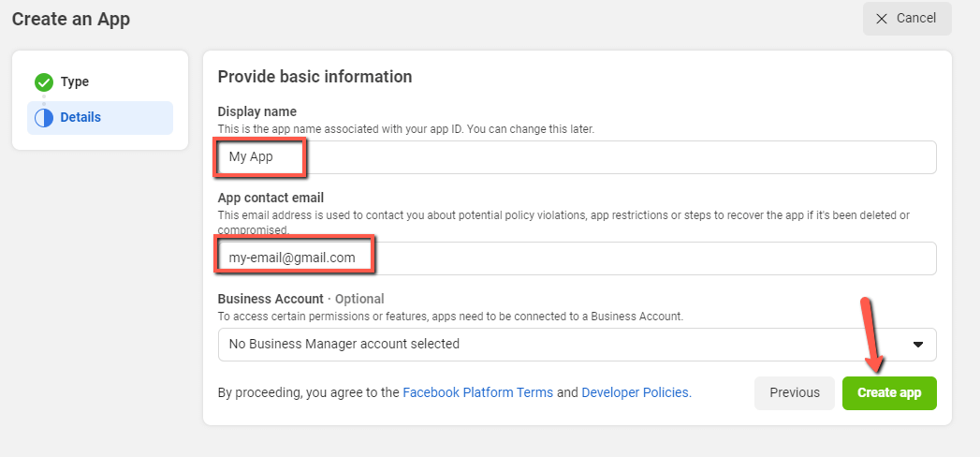Viewport: 980px width, 457px height.
Task: Click the X icon in the Cancel button
Action: pyautogui.click(x=880, y=19)
